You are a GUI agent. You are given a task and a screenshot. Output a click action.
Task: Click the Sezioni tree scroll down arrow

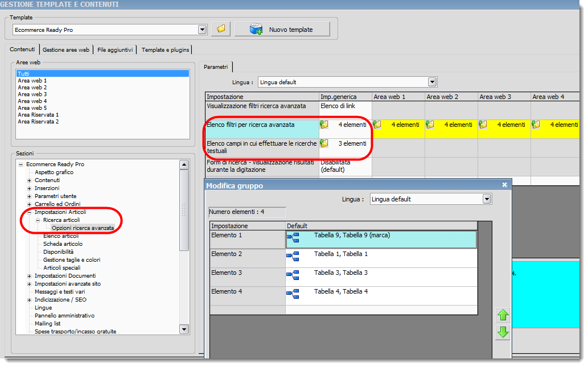coord(184,329)
